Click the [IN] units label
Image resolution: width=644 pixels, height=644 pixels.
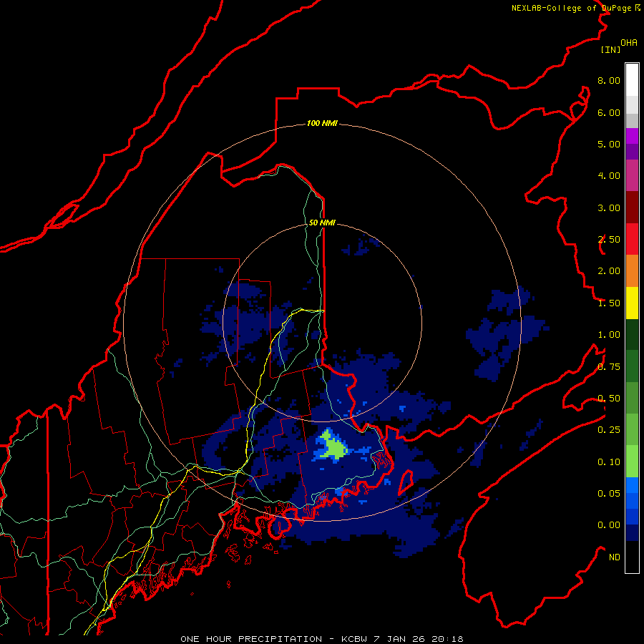(x=610, y=49)
